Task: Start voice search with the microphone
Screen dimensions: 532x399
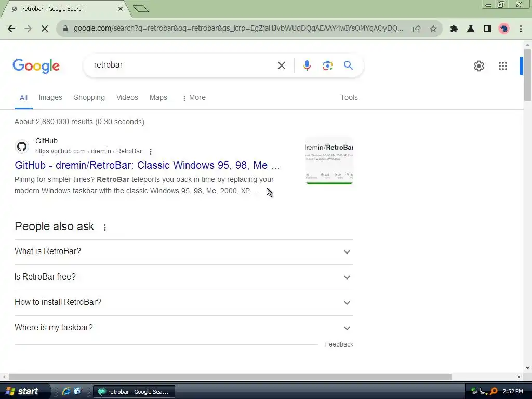Action: coord(307,65)
